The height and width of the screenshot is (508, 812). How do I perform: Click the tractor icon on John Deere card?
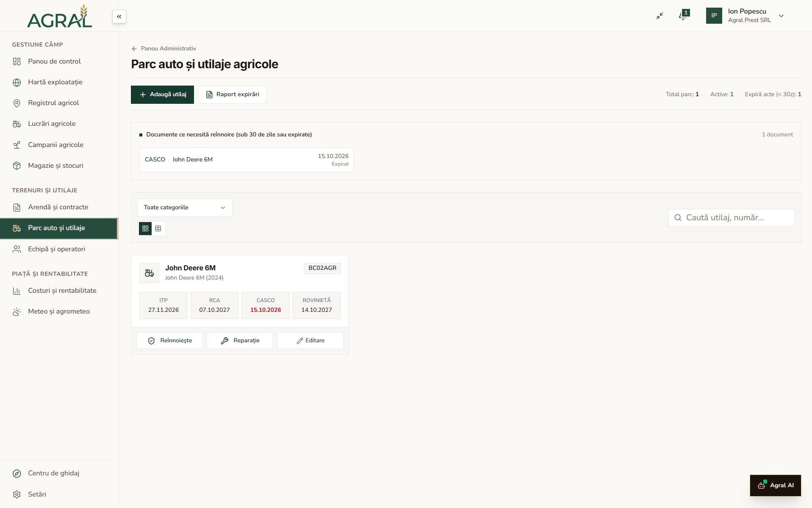coord(149,273)
